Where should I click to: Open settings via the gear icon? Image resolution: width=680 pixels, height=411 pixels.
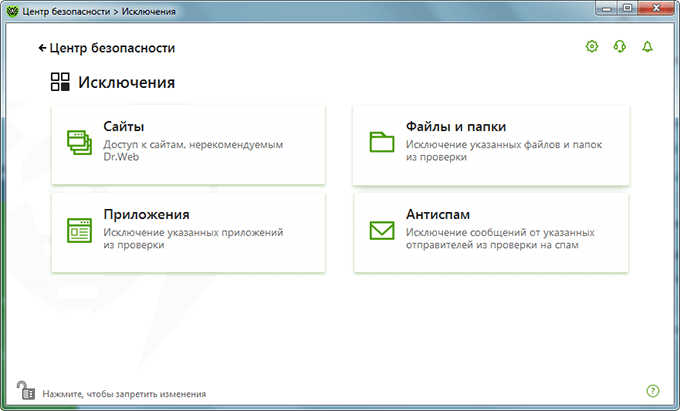(x=592, y=46)
